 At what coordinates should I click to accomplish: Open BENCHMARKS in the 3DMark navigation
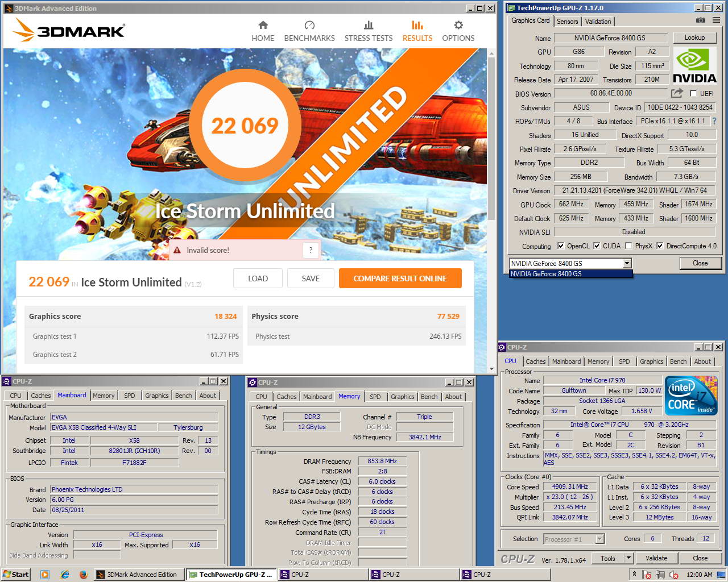point(309,31)
